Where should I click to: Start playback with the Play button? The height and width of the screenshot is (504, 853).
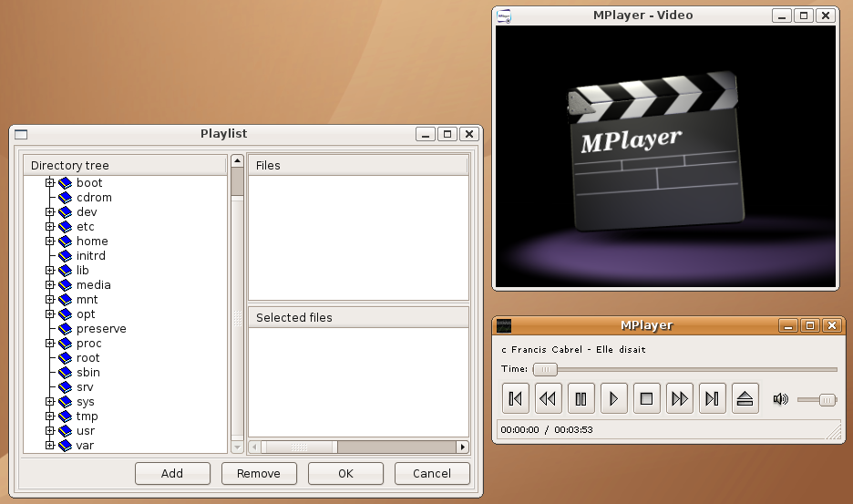pyautogui.click(x=613, y=399)
